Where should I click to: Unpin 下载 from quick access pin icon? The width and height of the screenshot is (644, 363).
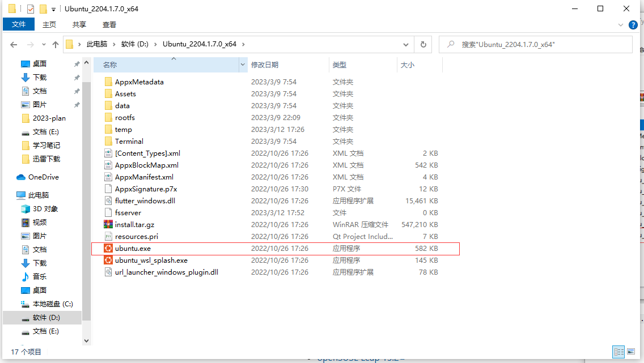(x=77, y=78)
